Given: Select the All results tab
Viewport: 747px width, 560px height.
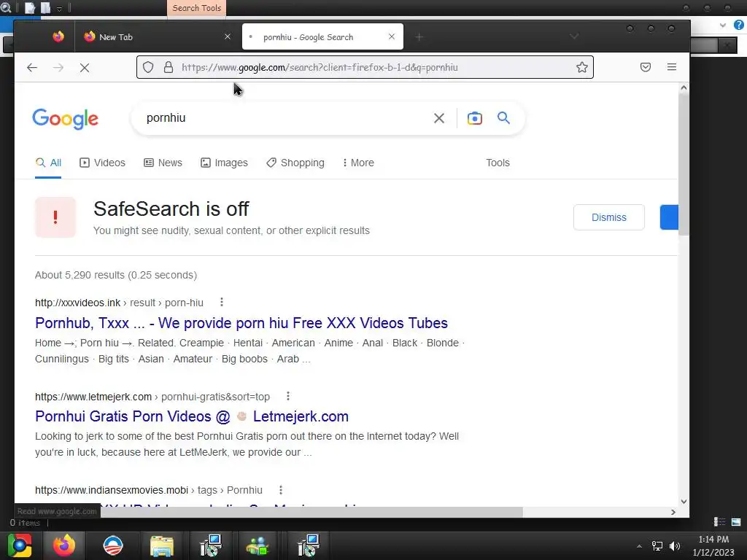Looking at the screenshot, I should coord(48,163).
